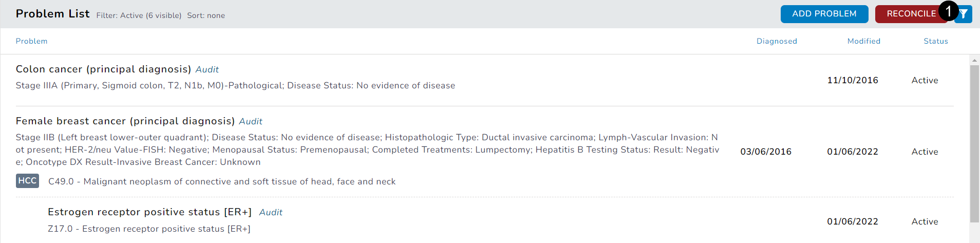Click the 03/06/2016 diagnosed date
Image resolution: width=980 pixels, height=243 pixels.
pyautogui.click(x=765, y=152)
